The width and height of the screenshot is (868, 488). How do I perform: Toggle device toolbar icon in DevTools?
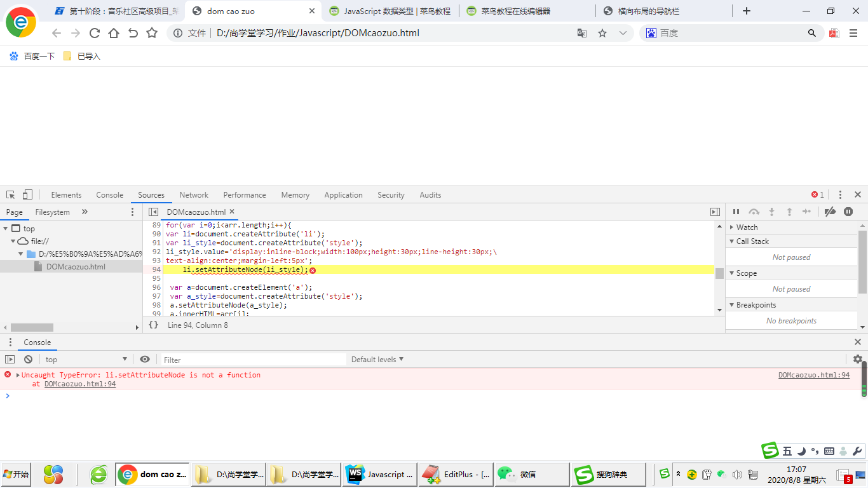point(27,195)
